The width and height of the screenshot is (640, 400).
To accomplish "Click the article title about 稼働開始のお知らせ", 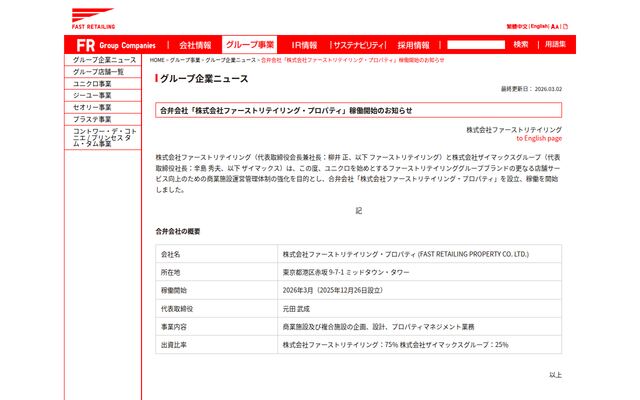I will click(358, 110).
